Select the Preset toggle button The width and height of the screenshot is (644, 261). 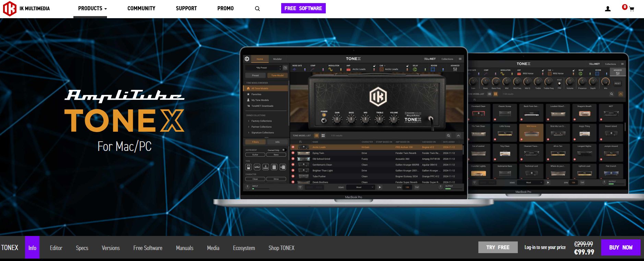(255, 75)
